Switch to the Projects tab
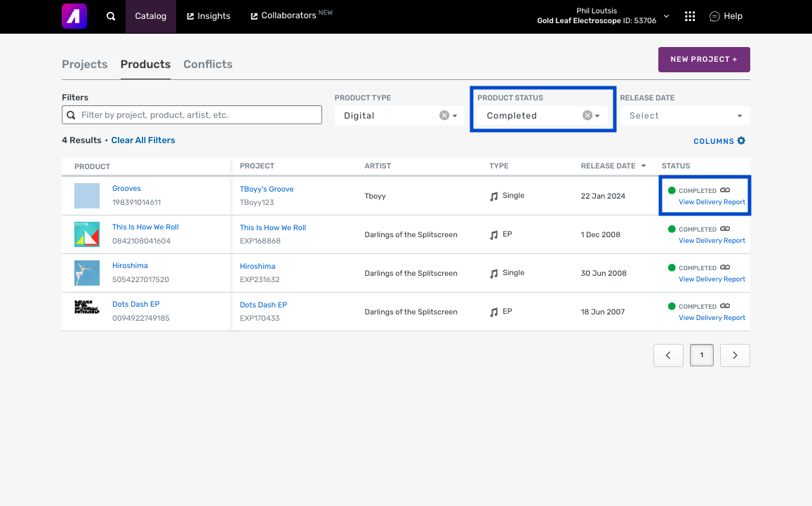The height and width of the screenshot is (506, 812). coord(85,64)
